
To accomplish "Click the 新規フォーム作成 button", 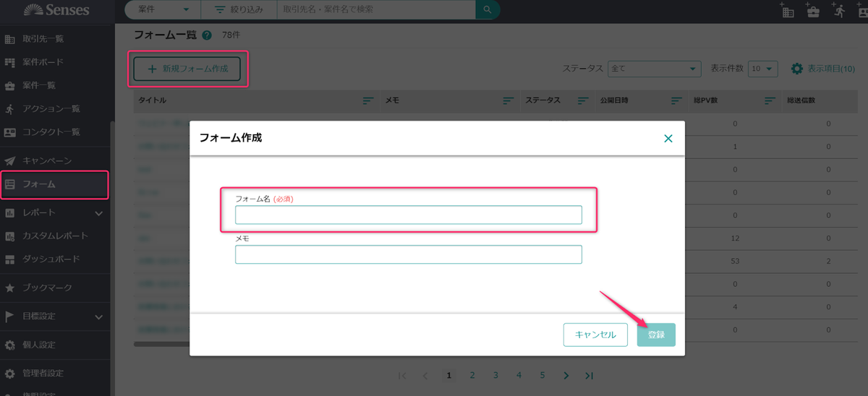I will pos(187,69).
